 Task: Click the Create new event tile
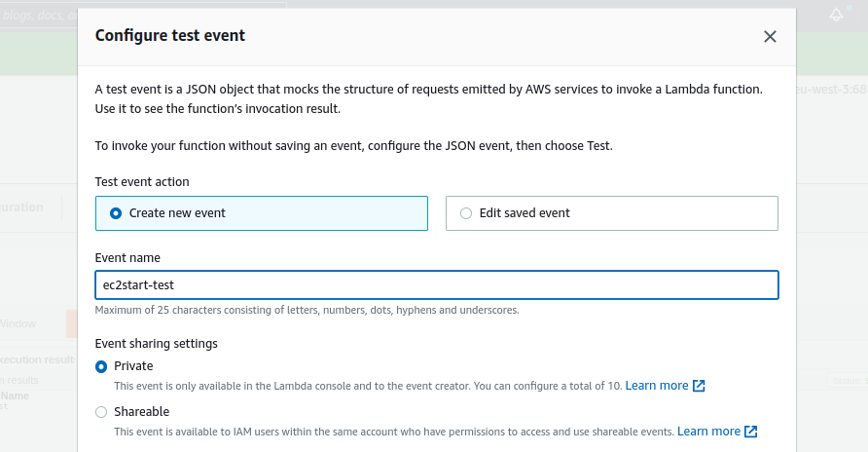tap(262, 213)
